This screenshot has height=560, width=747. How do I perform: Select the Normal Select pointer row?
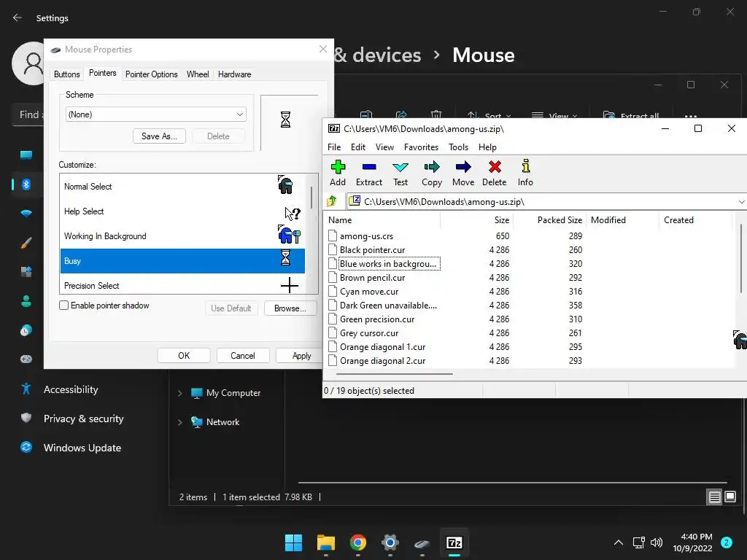tap(182, 186)
